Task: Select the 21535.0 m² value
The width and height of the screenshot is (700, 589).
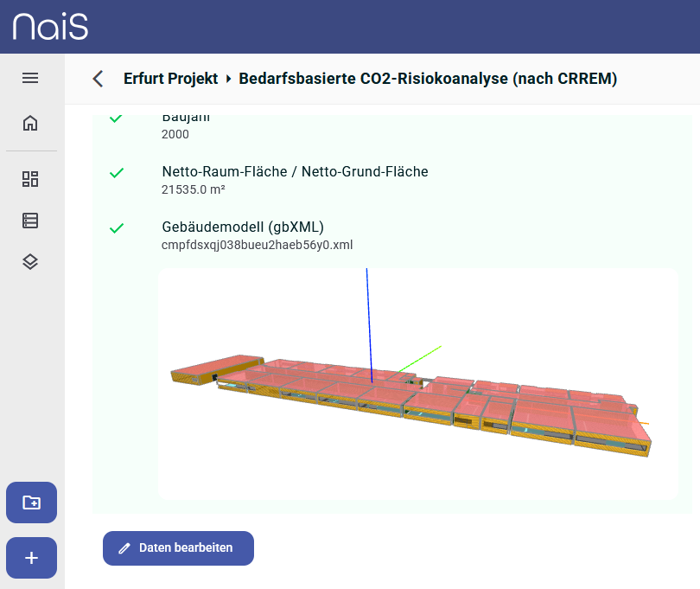Action: coord(194,190)
